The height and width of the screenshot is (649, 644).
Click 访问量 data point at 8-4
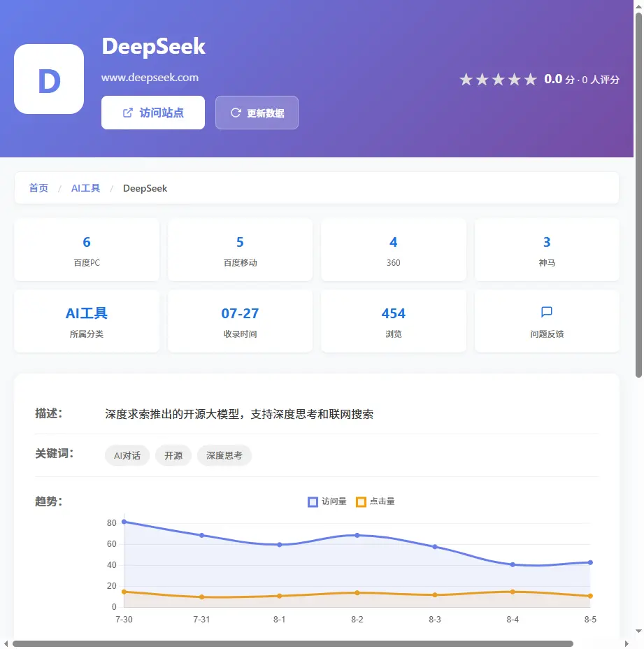pos(513,564)
